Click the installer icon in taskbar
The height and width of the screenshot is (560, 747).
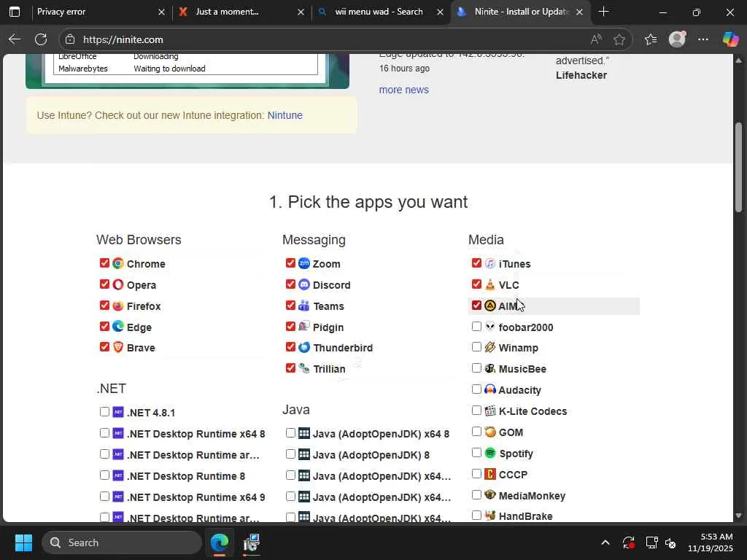tap(251, 542)
